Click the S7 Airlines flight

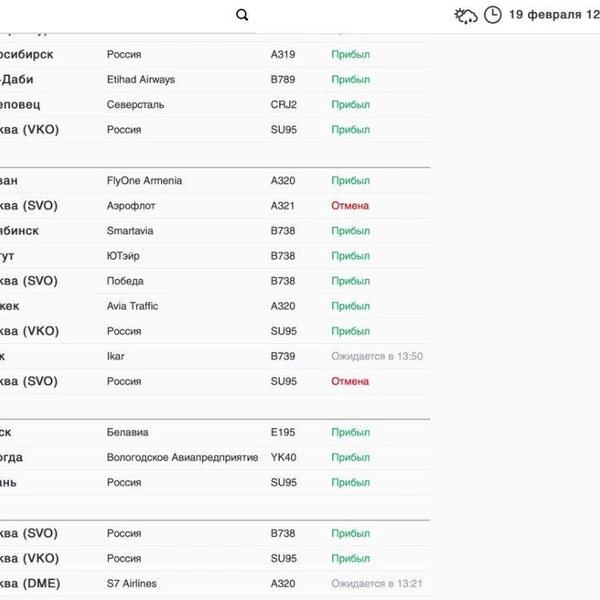(131, 583)
